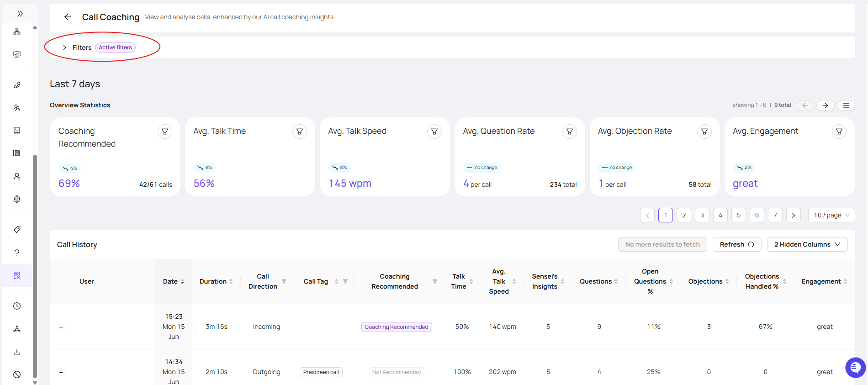
Task: Click the back arrow beside Call Coaching
Action: pyautogui.click(x=68, y=17)
